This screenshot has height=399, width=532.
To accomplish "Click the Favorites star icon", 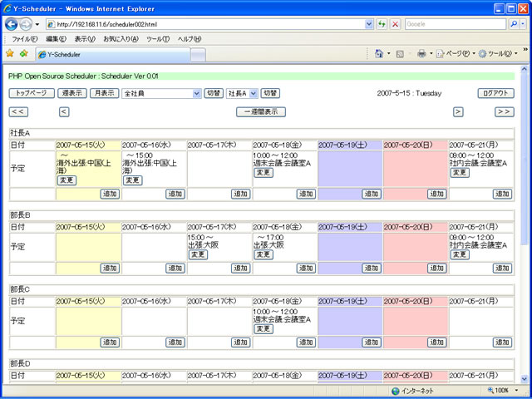I will click(x=10, y=53).
